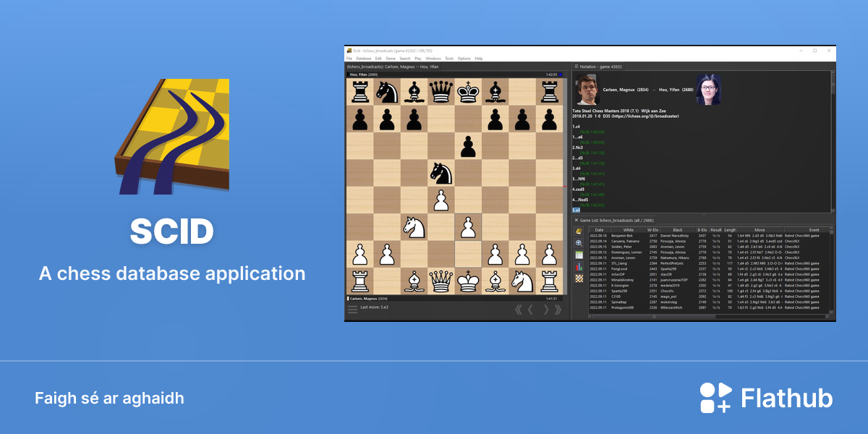868x434 pixels.
Task: Click move 4.cxd5 in the notation
Action: coord(579,189)
